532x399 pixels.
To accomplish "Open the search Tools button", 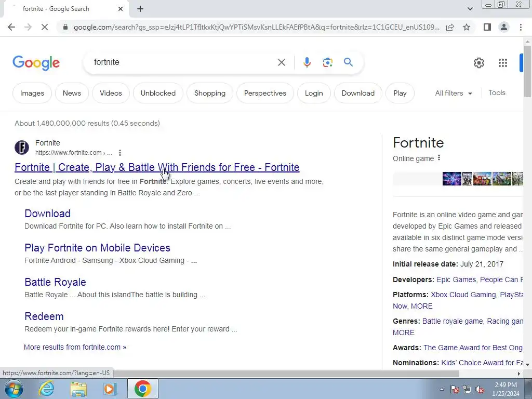I will tap(497, 92).
